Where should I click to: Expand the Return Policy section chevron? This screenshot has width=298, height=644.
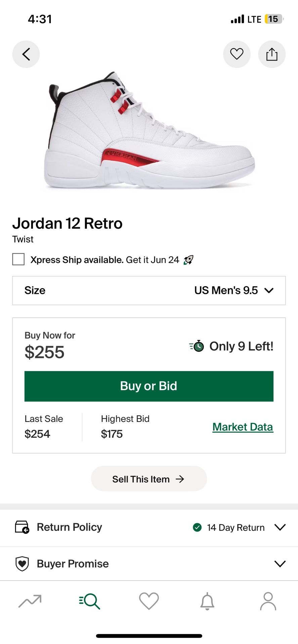tap(280, 527)
